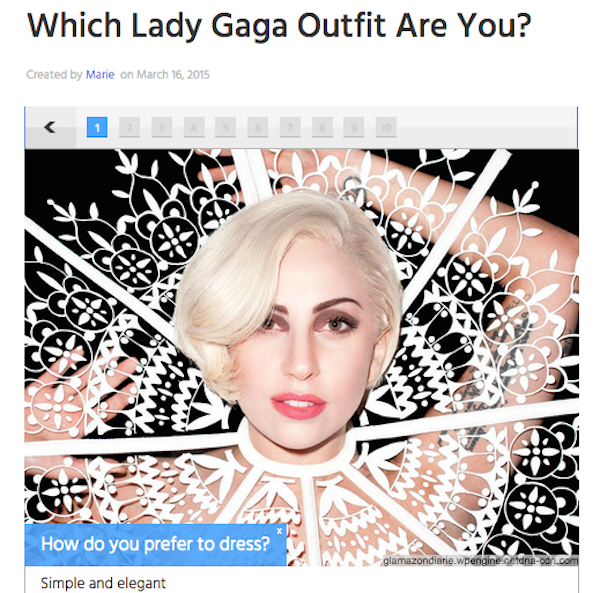600x593 pixels.
Task: Click the 'on March 16, 2015' date text
Action: pyautogui.click(x=165, y=75)
